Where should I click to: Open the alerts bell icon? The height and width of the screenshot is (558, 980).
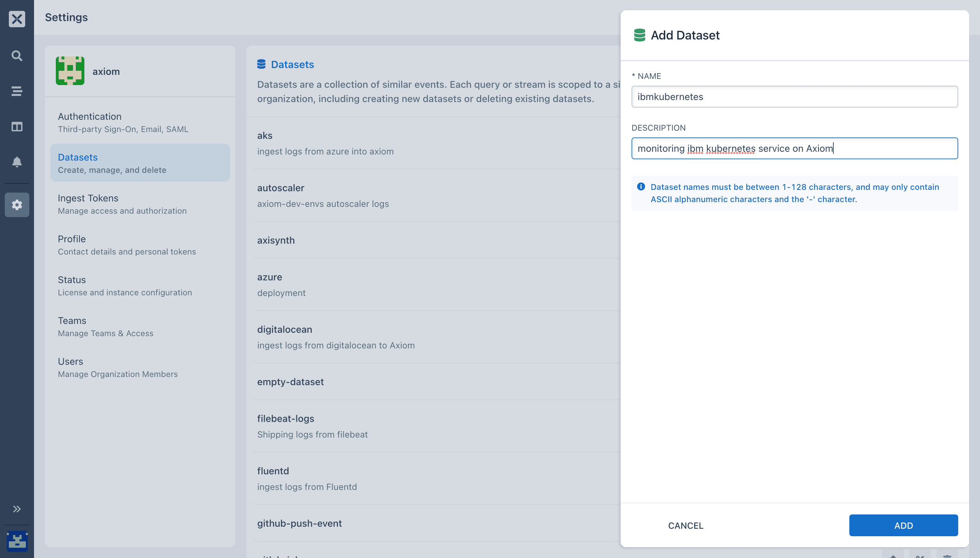(x=17, y=162)
